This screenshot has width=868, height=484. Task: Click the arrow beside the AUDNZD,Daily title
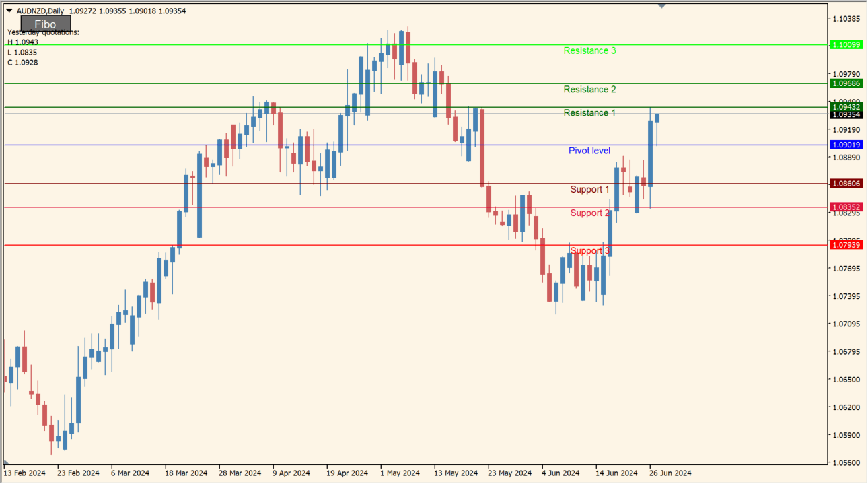(9, 11)
